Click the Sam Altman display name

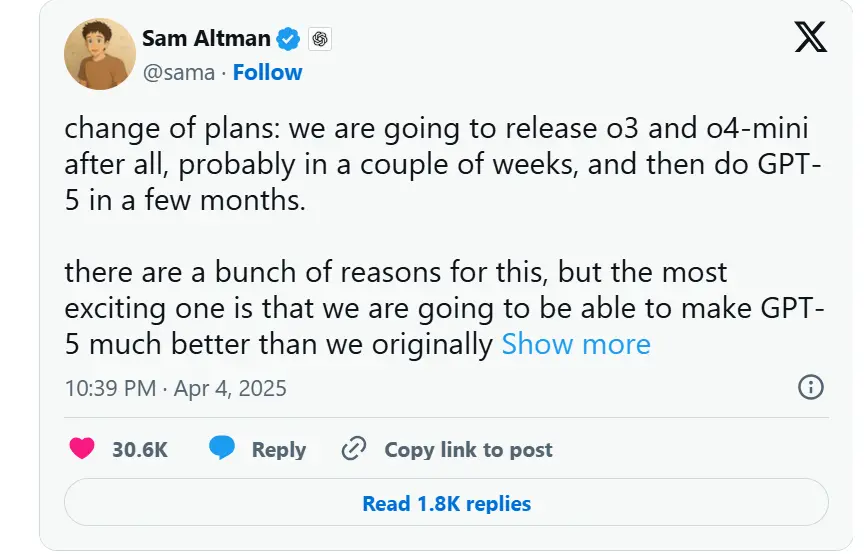pyautogui.click(x=206, y=39)
